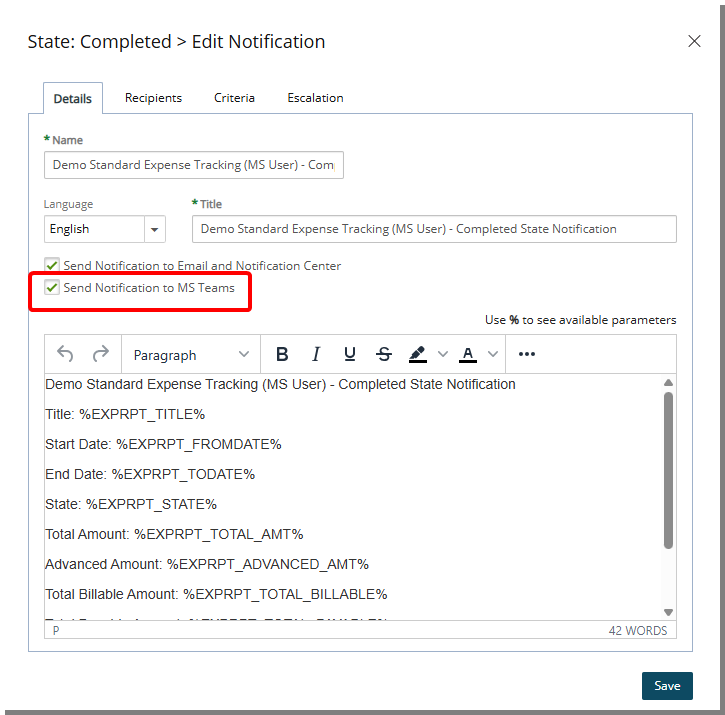Click the Start Date: %EXPRPT_FROMDATE% line

point(163,444)
